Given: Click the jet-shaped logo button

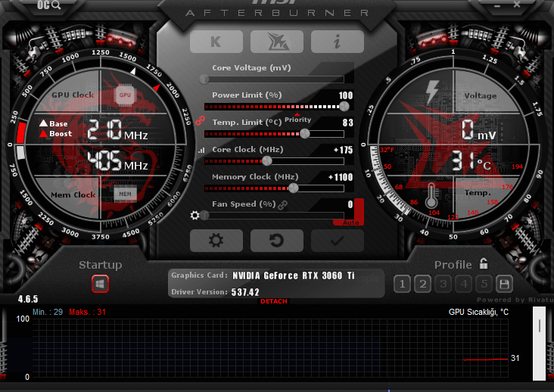Looking at the screenshot, I should pyautogui.click(x=277, y=42).
